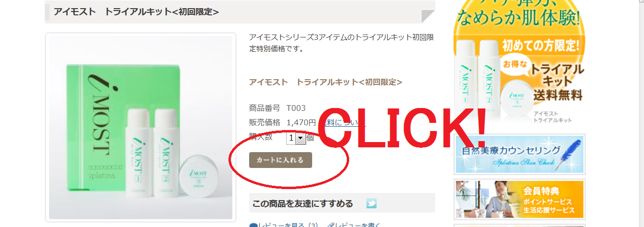The height and width of the screenshot is (227, 644).
Task: Click the アイモスト トライアルキット page heading
Action: [x=136, y=11]
